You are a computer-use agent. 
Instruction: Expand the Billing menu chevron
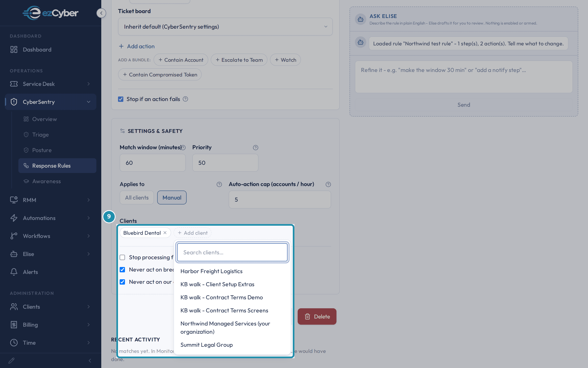click(89, 325)
